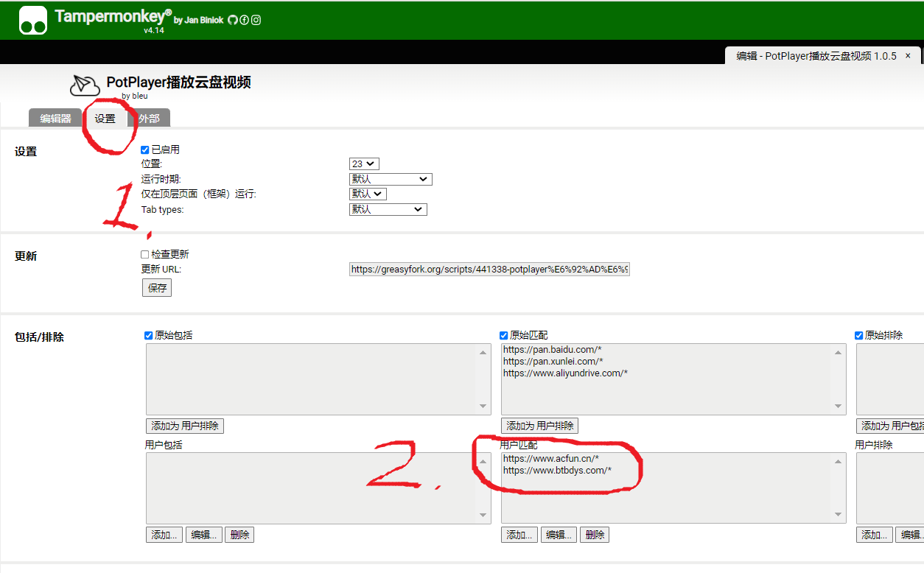Toggle the 原始包括 checkbox
This screenshot has height=573, width=924.
point(149,335)
